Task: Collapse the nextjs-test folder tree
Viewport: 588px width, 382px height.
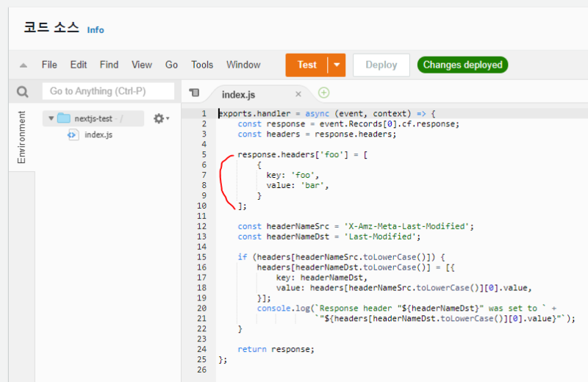Action: tap(50, 118)
